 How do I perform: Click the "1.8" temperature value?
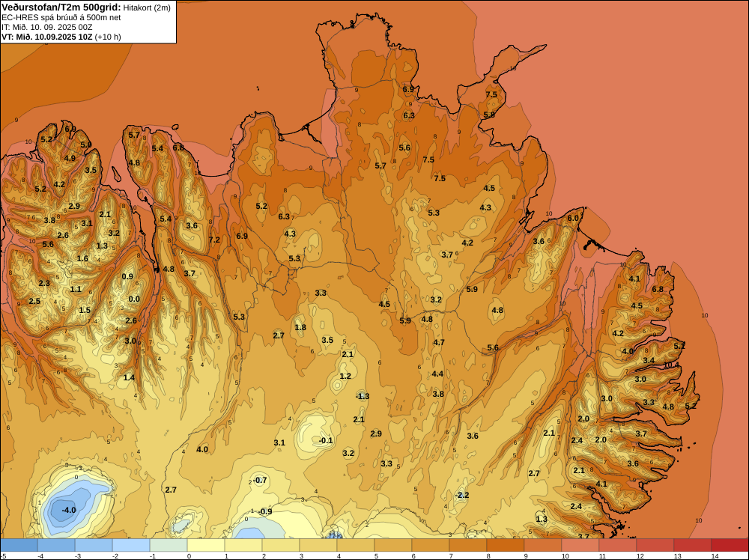pos(300,327)
